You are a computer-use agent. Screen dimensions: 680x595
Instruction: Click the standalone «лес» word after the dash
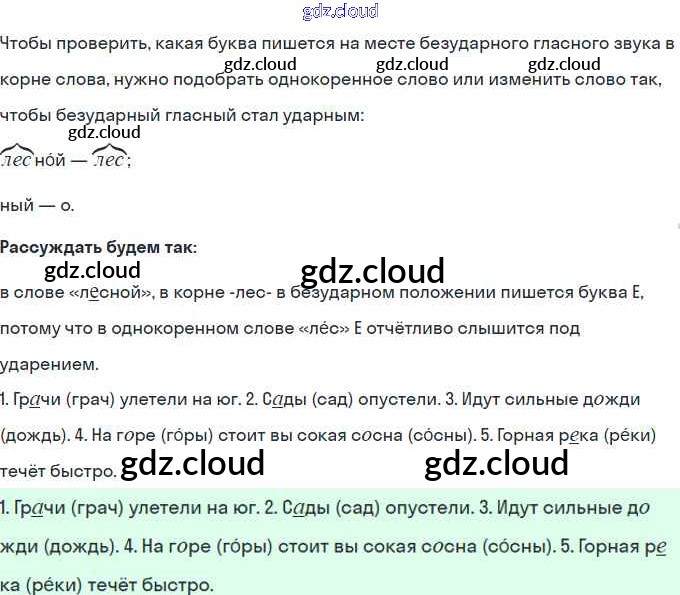point(109,160)
